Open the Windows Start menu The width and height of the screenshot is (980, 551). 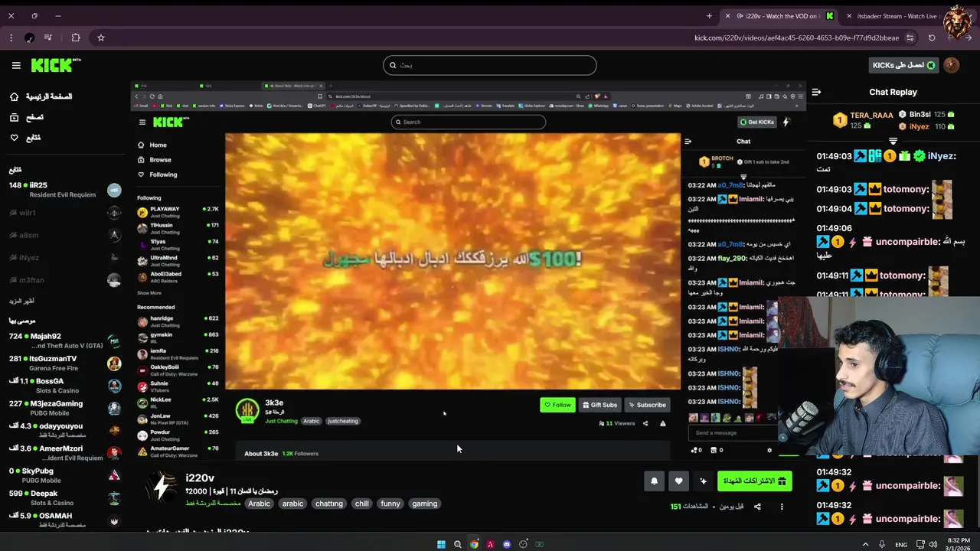[441, 544]
